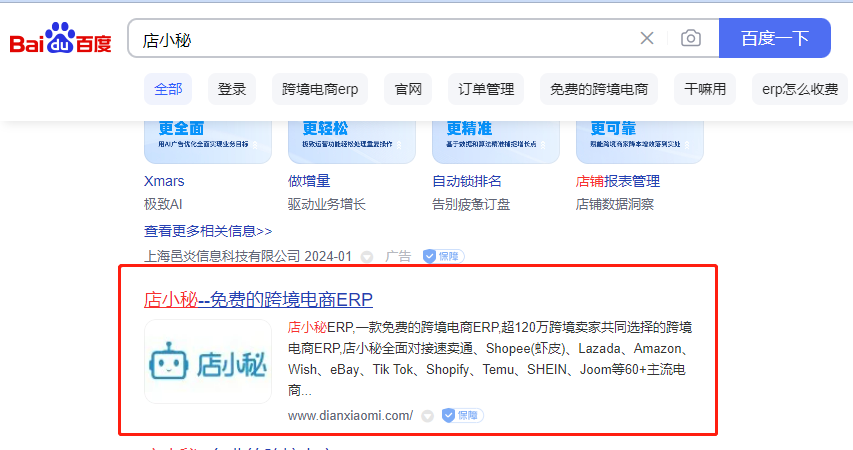Select the 登录 suggestion chip
Image resolution: width=853 pixels, height=450 pixels.
(232, 89)
